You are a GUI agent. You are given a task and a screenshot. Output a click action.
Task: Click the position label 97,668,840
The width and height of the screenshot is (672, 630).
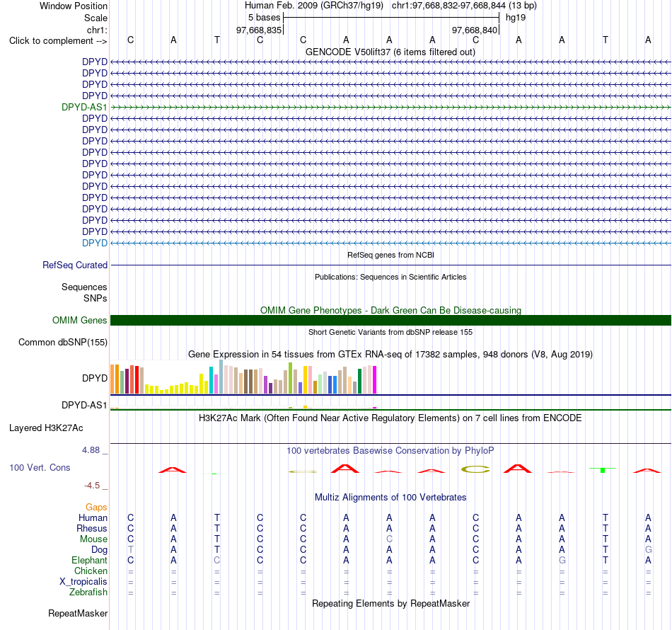tap(475, 30)
